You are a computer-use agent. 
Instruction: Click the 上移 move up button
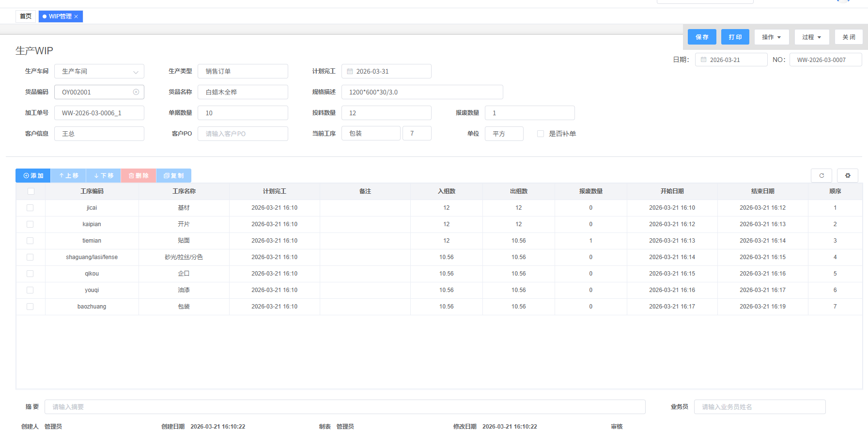[68, 175]
